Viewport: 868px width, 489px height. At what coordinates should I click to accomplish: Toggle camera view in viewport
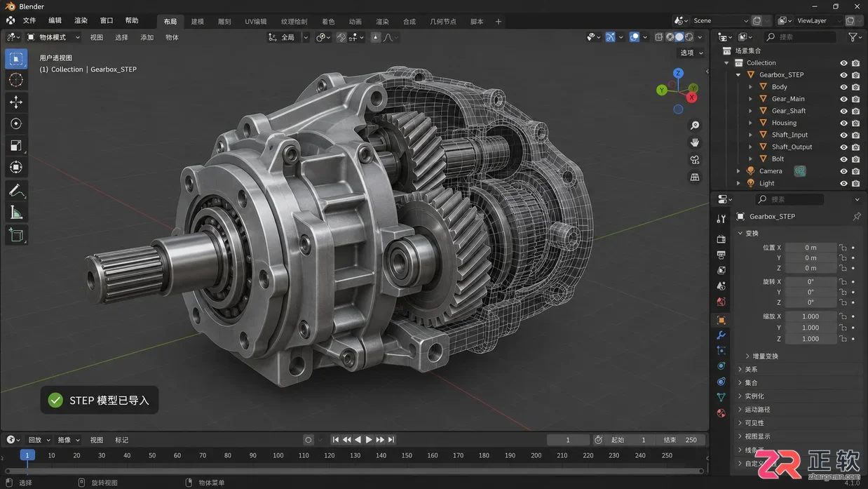(x=695, y=160)
